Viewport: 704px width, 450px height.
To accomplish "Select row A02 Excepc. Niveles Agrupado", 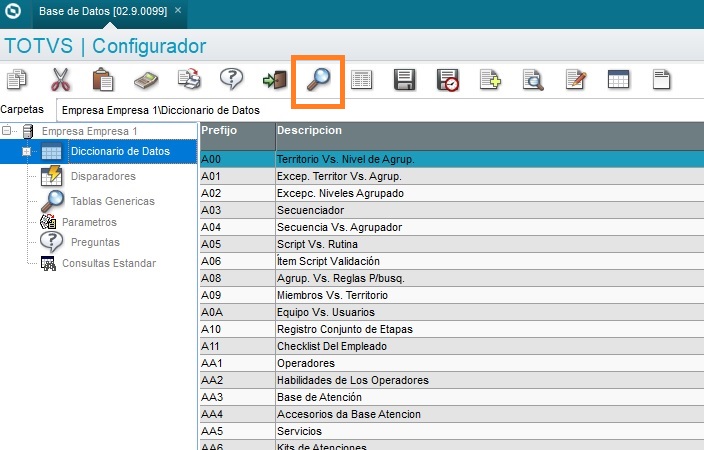I will (452, 193).
